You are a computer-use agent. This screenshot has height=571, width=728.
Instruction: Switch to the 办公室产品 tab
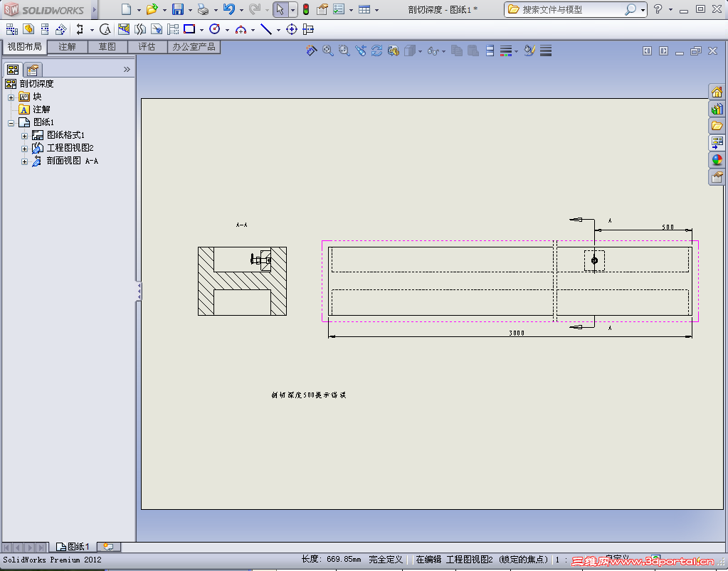click(x=194, y=47)
